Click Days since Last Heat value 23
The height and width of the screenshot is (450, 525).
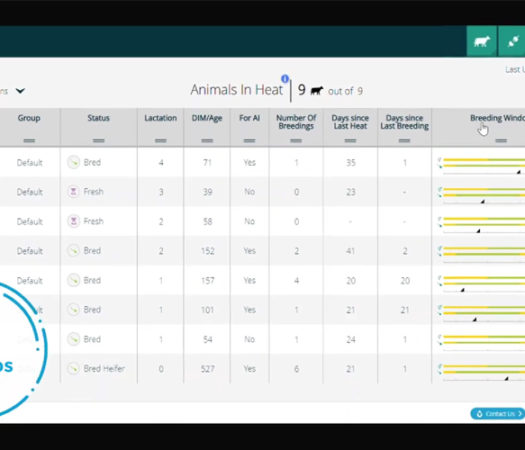[351, 192]
